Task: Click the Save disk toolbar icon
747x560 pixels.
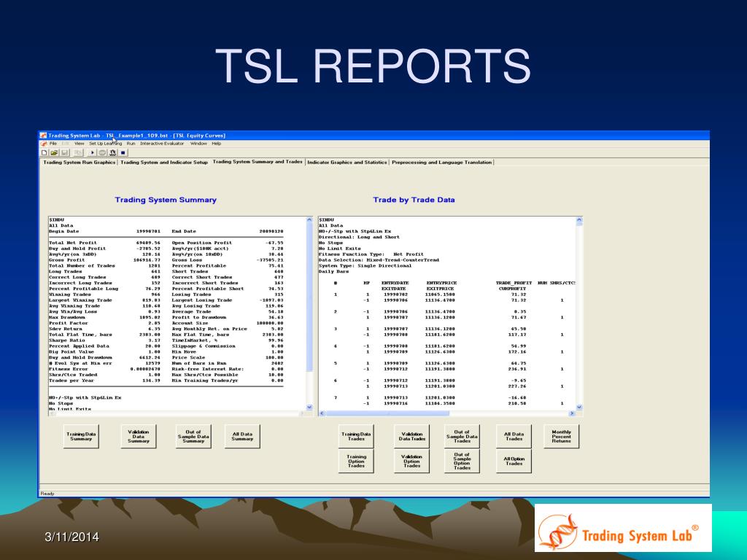Action: 64,153
